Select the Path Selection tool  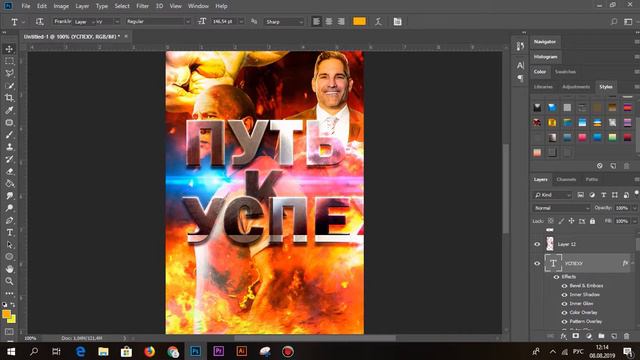9,245
